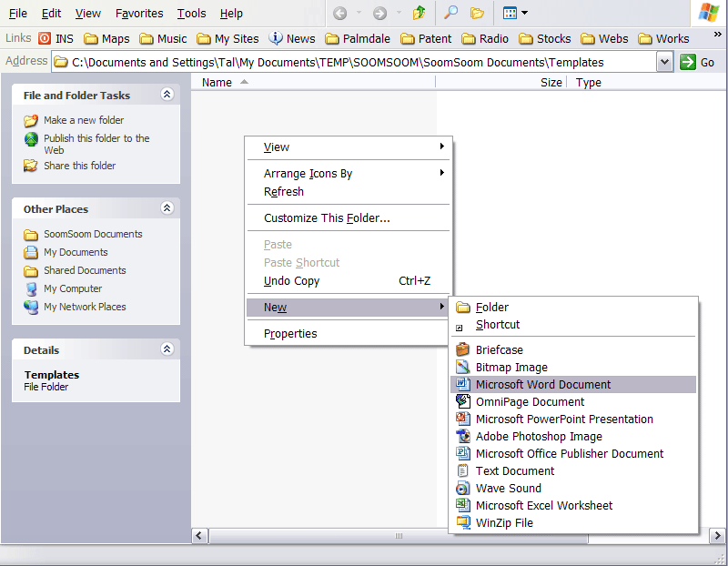This screenshot has width=728, height=566.
Task: Create a new Wave Sound
Action: [x=573, y=488]
